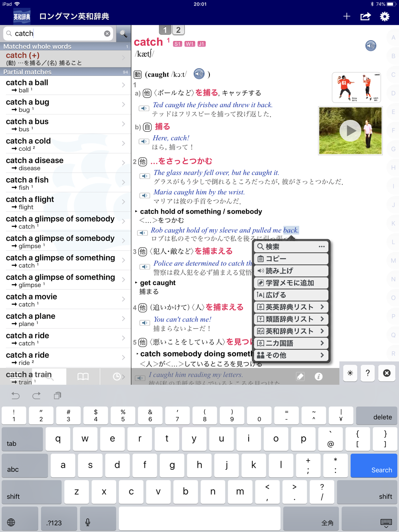The height and width of the screenshot is (532, 399).
Task: Tap the globe keyboard switch key
Action: coord(20,518)
